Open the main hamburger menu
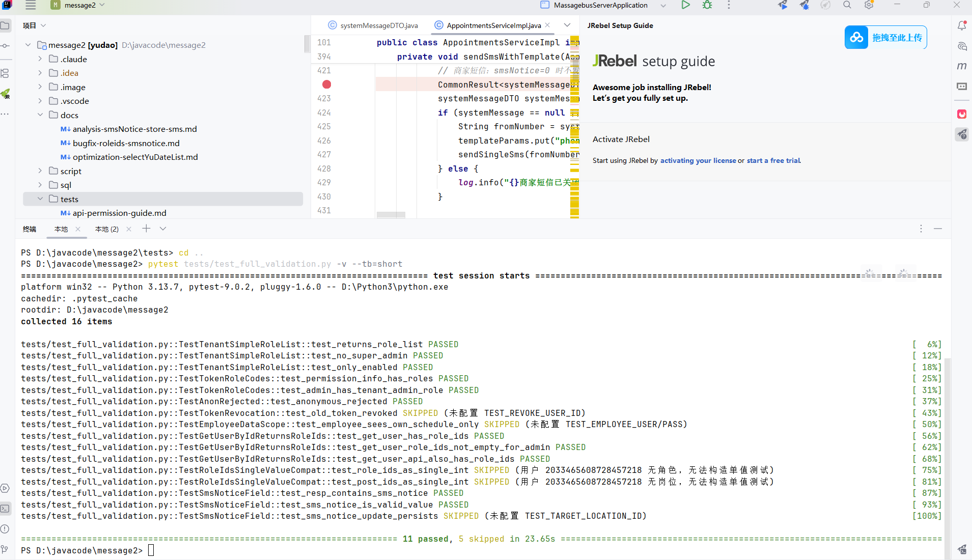Screen dimensions: 972x560 click(31, 5)
